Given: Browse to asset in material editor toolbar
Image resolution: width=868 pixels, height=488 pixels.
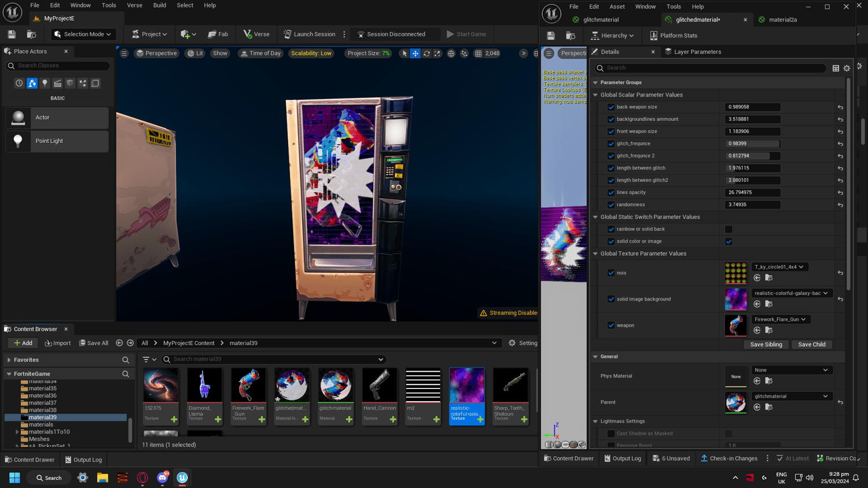Looking at the screenshot, I should pyautogui.click(x=571, y=36).
